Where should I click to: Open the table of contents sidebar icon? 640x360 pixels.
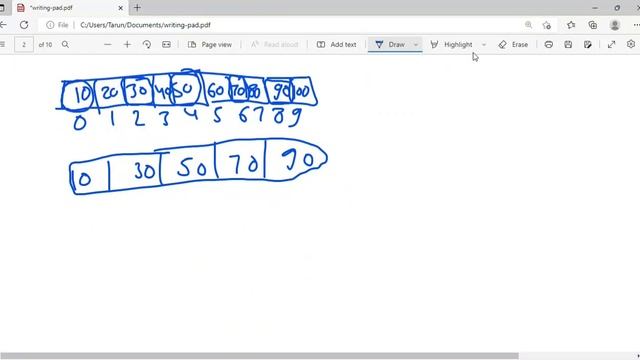2,44
